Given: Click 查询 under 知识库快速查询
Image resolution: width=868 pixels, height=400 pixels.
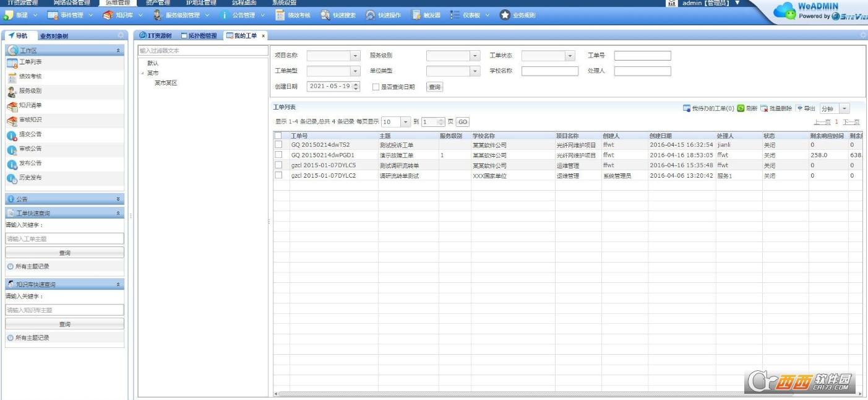Looking at the screenshot, I should 64,324.
